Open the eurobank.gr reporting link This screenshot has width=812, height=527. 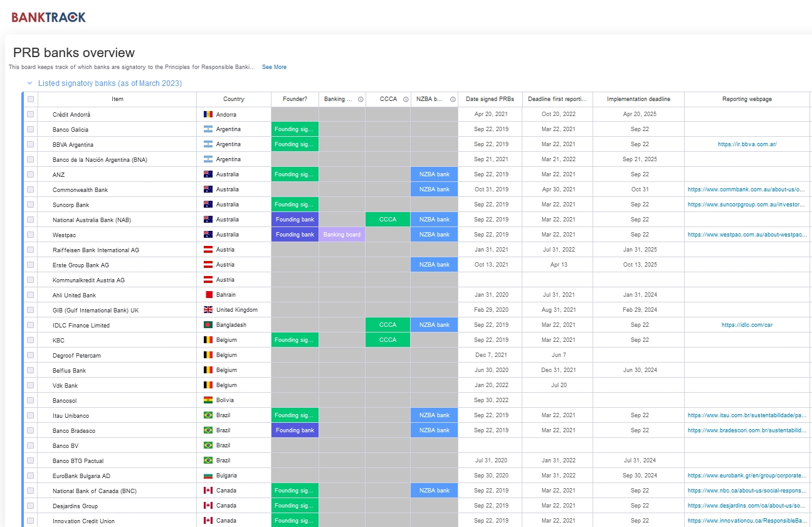pos(746,476)
